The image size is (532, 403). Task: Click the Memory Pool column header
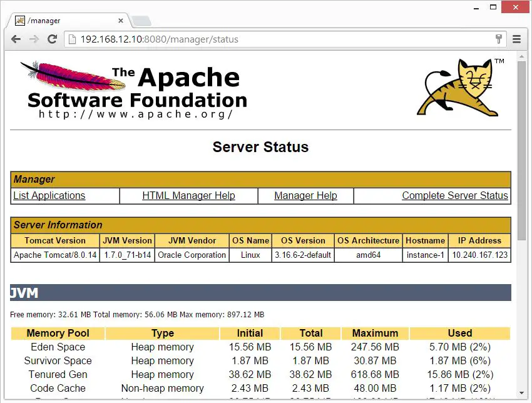tap(58, 333)
